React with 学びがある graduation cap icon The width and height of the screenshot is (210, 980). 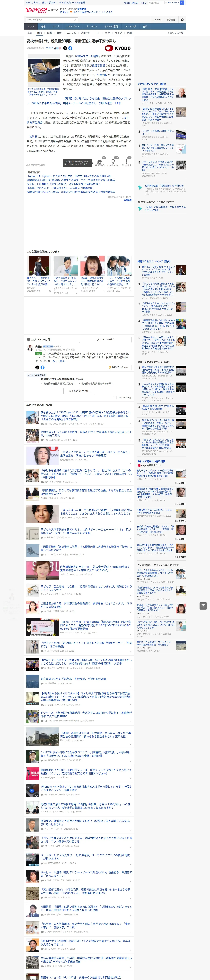click(100, 162)
